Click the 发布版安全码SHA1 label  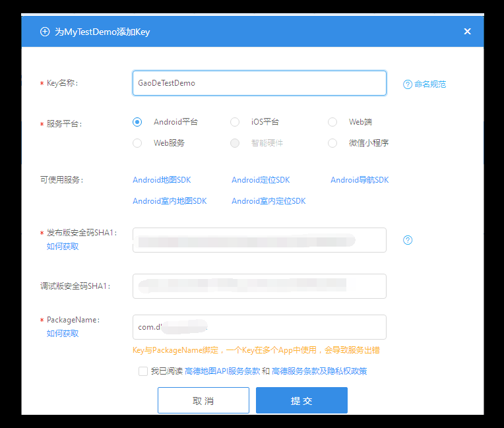tap(82, 233)
